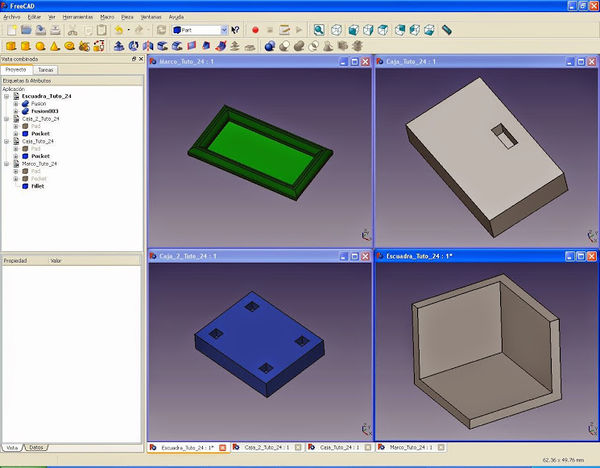
Task: Click the Undo arrow icon
Action: (119, 30)
